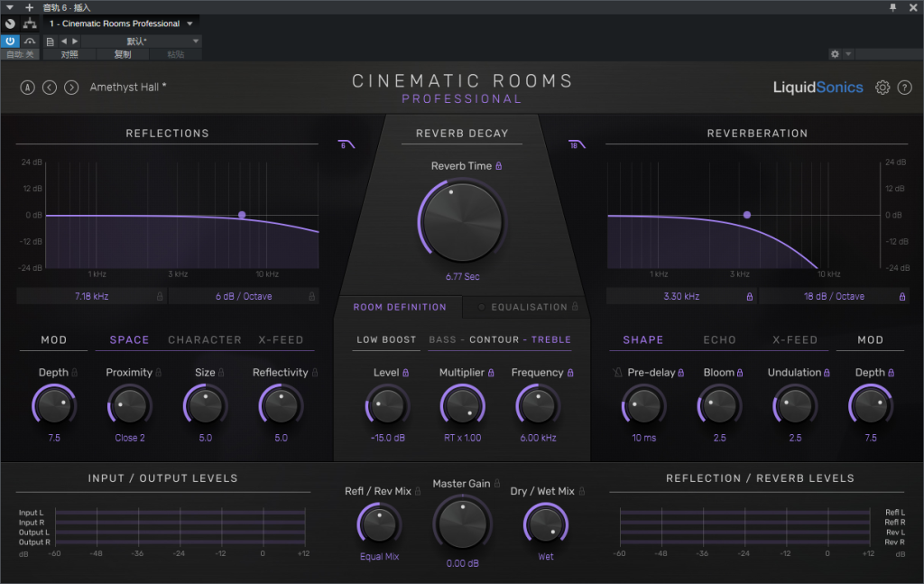Pin the plugin window
The width and height of the screenshot is (924, 584).
[892, 7]
